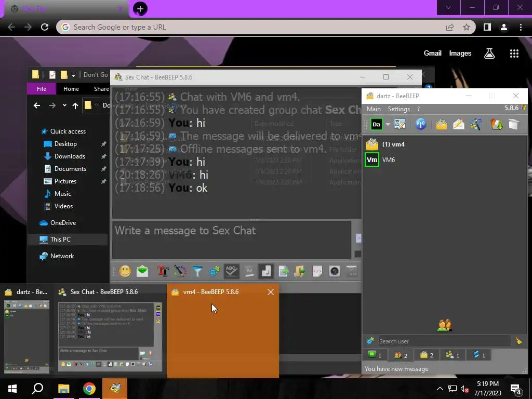Open the Home tab in File Explorer

(x=71, y=88)
